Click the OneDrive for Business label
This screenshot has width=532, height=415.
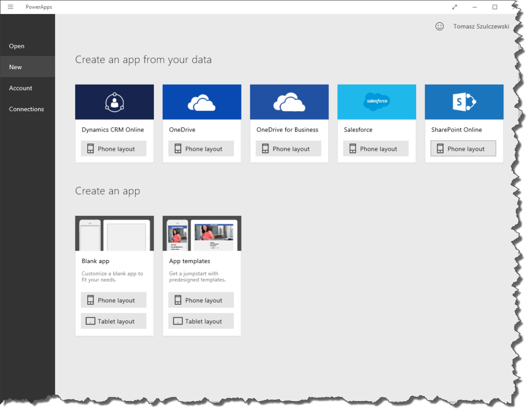coord(287,129)
